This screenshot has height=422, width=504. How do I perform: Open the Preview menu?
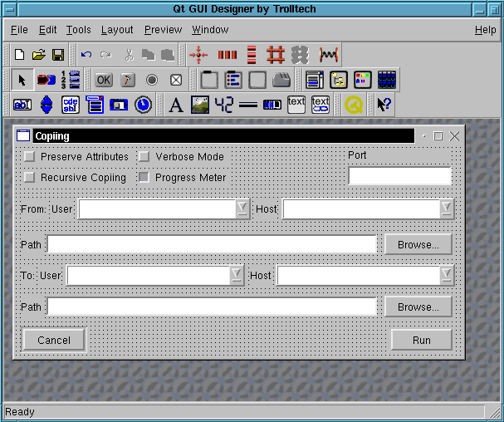point(163,30)
